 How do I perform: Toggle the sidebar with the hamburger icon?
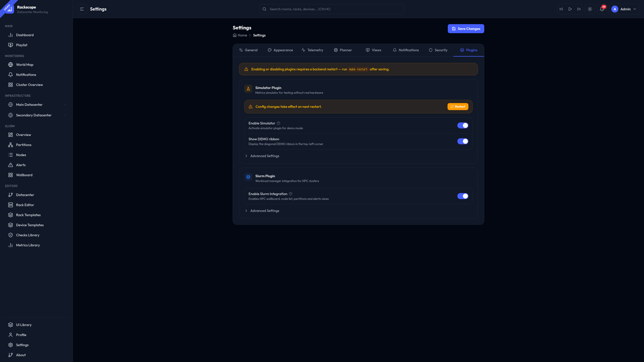pyautogui.click(x=82, y=9)
